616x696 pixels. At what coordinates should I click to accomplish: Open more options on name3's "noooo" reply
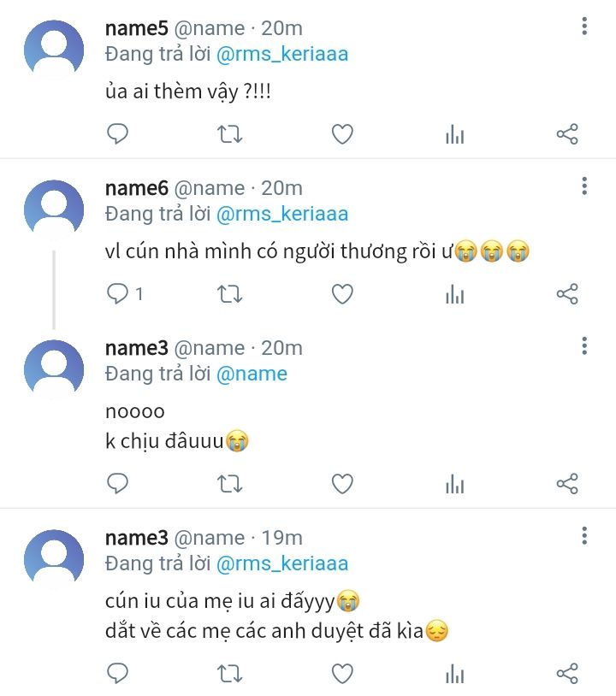(x=584, y=345)
